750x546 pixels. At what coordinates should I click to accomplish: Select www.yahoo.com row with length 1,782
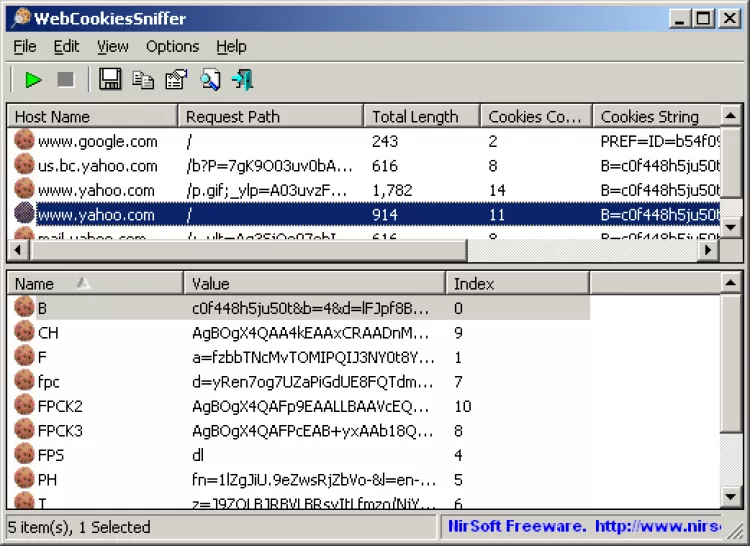(364, 190)
